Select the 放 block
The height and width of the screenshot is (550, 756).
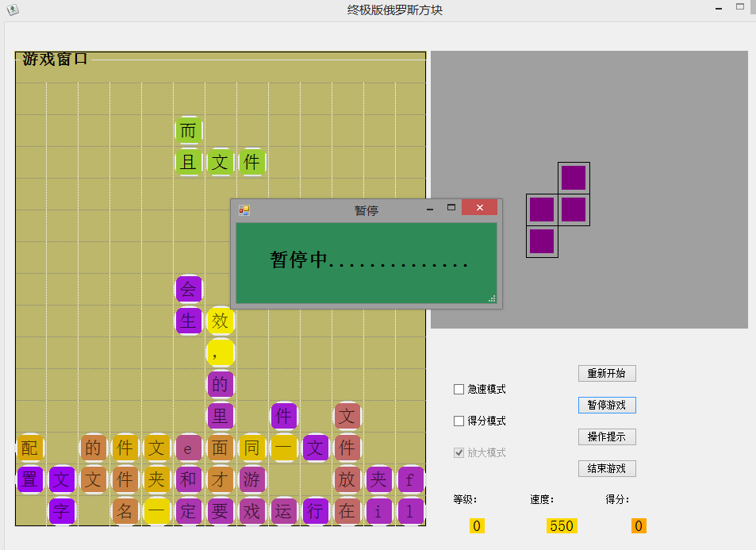347,479
